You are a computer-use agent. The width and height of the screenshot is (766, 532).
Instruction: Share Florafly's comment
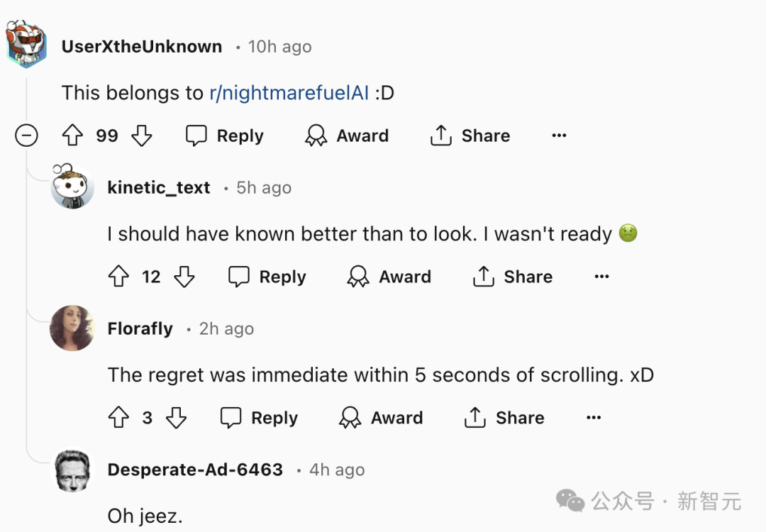click(504, 418)
